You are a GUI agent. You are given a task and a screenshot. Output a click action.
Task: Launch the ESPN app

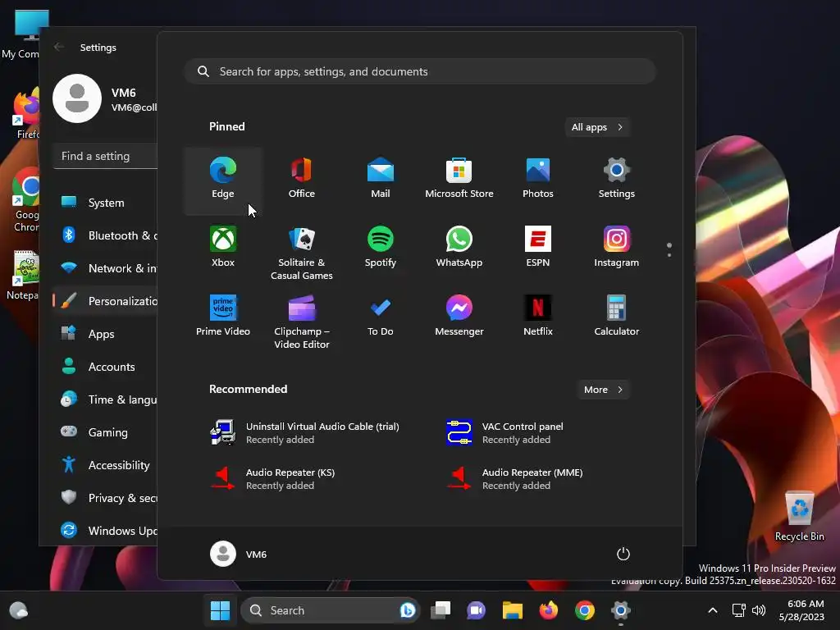tap(538, 248)
